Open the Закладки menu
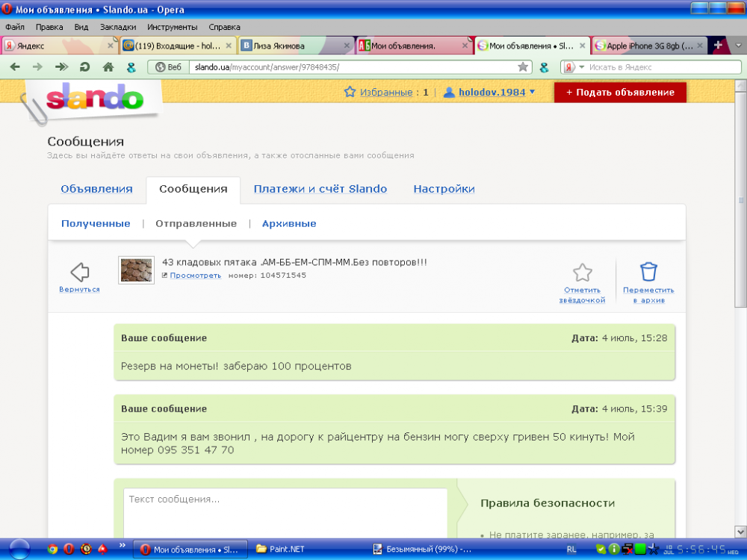 point(118,27)
